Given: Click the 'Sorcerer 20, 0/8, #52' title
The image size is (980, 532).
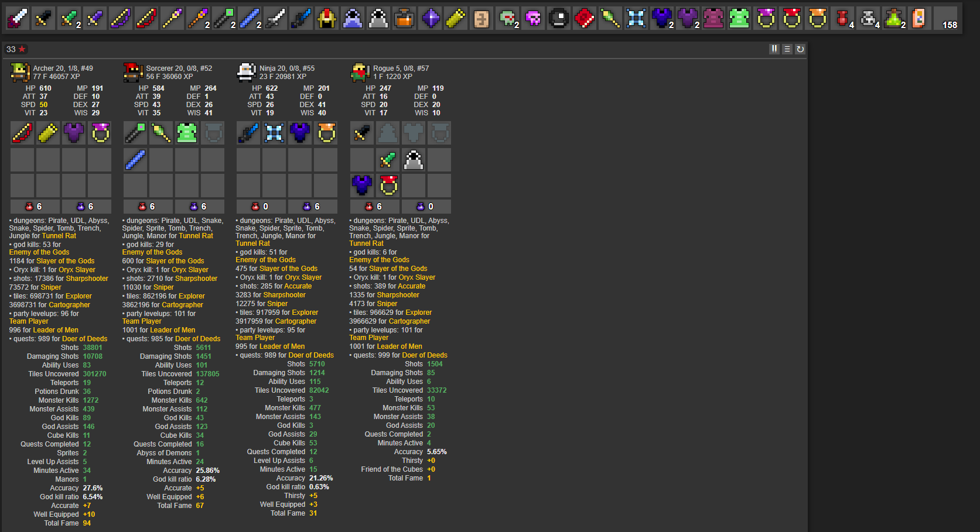Looking at the screenshot, I should (179, 68).
